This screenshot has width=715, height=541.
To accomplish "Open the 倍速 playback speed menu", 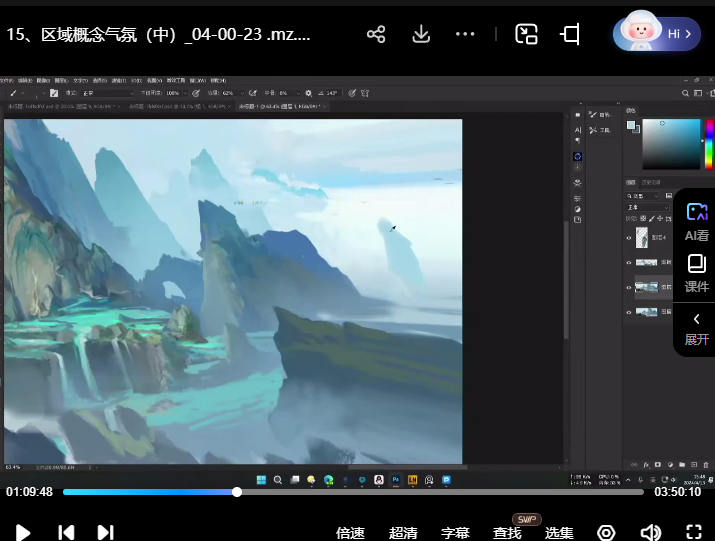I will (350, 533).
